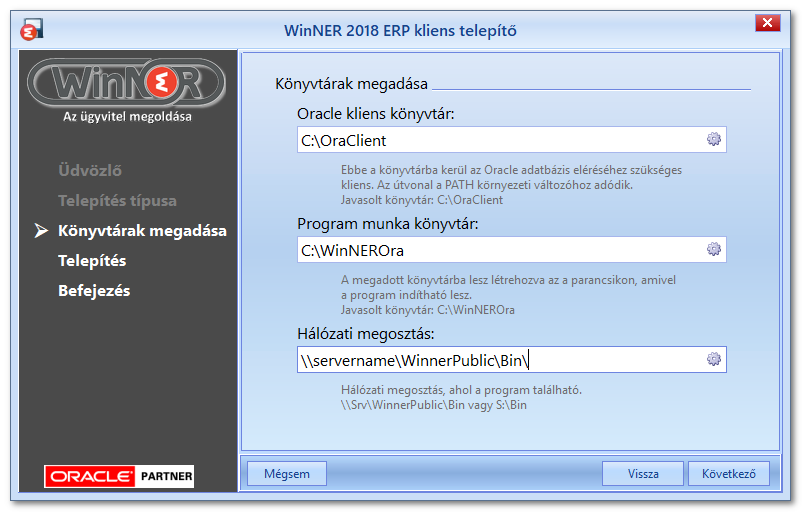Click gear icon in Program munka könyvtár field
This screenshot has width=802, height=512.
[714, 249]
